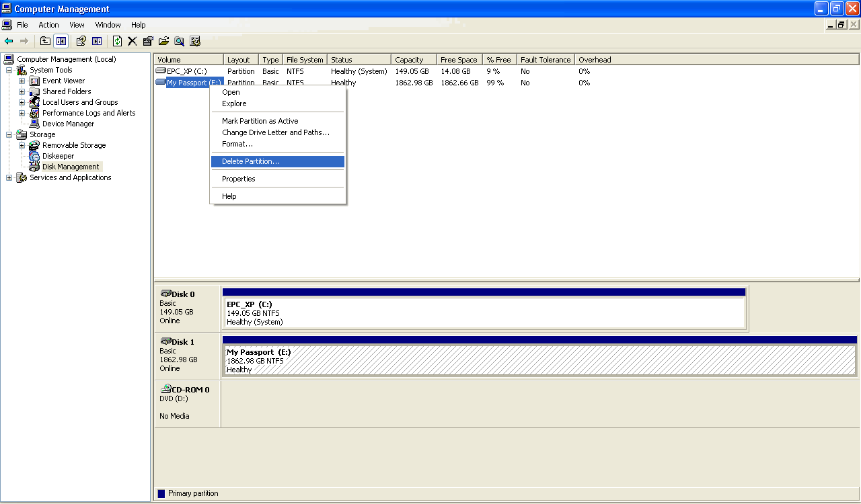Viewport: 861px width, 504px height.
Task: Choose Delete Partition from context menu
Action: click(x=251, y=161)
